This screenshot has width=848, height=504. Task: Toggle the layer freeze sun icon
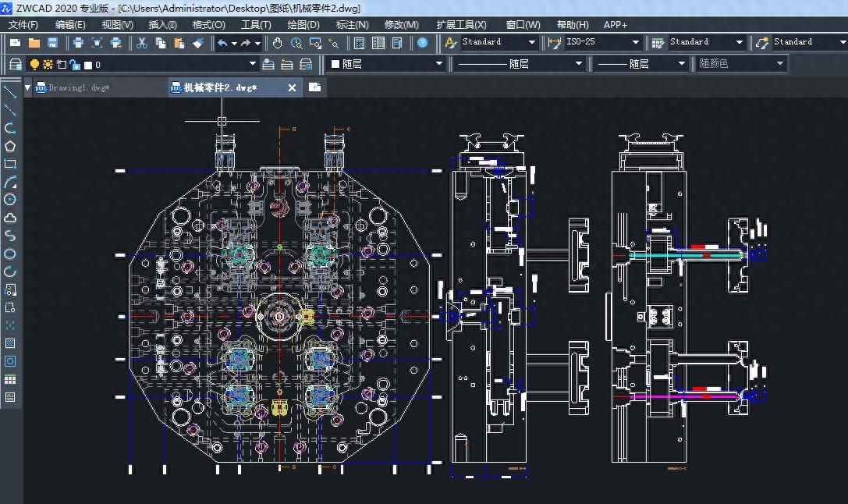coord(48,64)
